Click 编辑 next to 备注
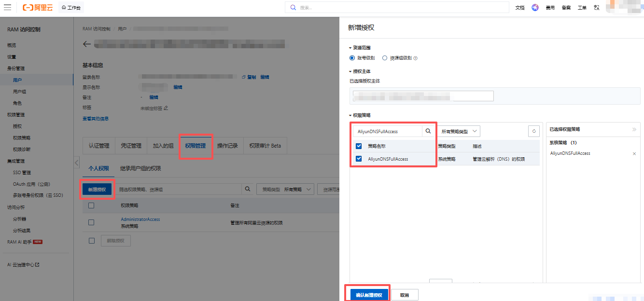 point(154,97)
